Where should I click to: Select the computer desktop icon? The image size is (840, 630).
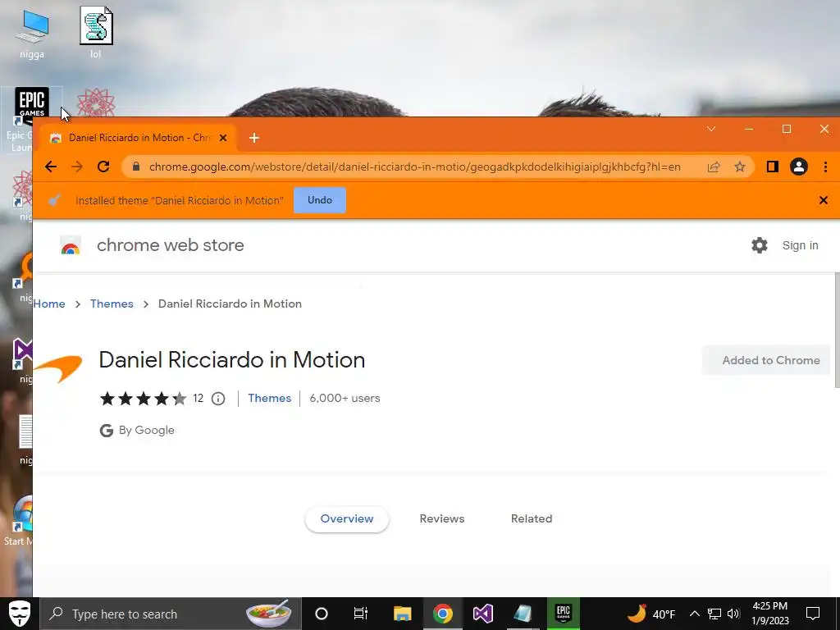(x=32, y=34)
